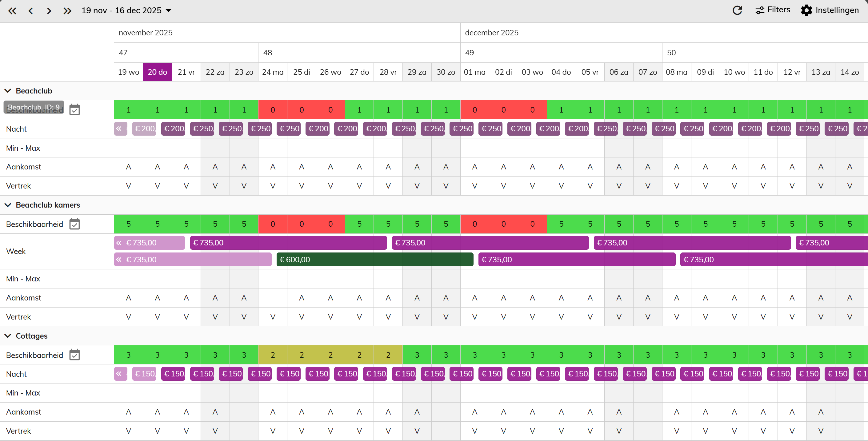Collapse the Beachclub kamers group
Viewport: 868px width, 441px height.
8,205
